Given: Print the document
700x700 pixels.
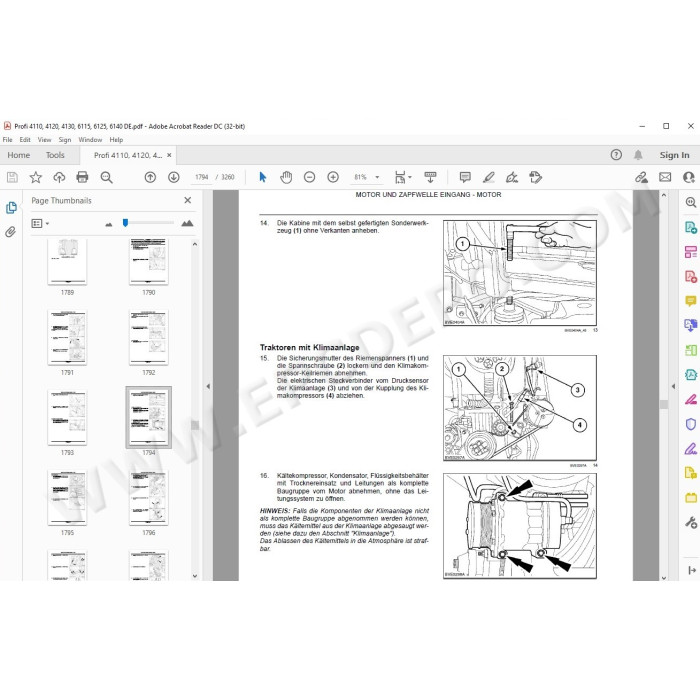Looking at the screenshot, I should [x=82, y=177].
